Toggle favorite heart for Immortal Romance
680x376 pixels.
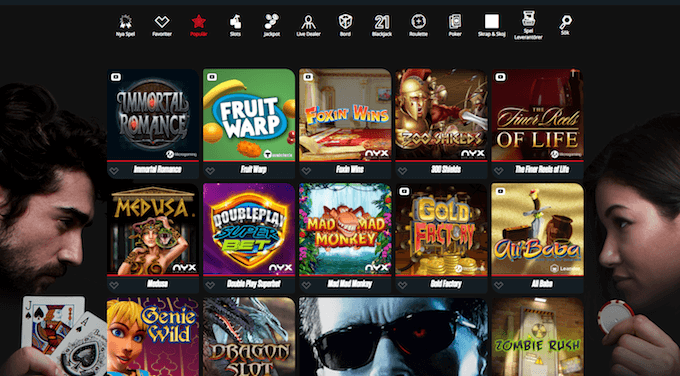click(114, 171)
